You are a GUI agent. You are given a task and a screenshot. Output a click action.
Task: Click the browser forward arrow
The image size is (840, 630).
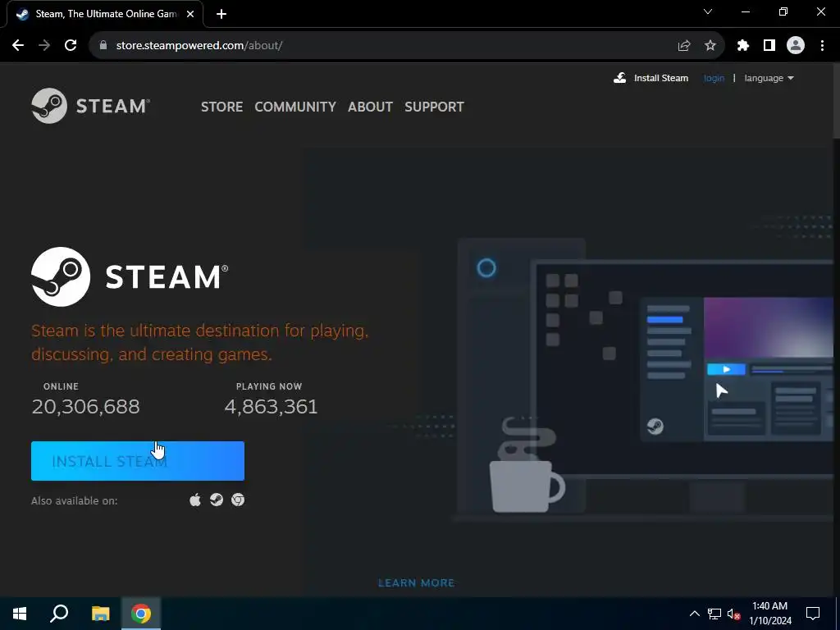pos(44,46)
